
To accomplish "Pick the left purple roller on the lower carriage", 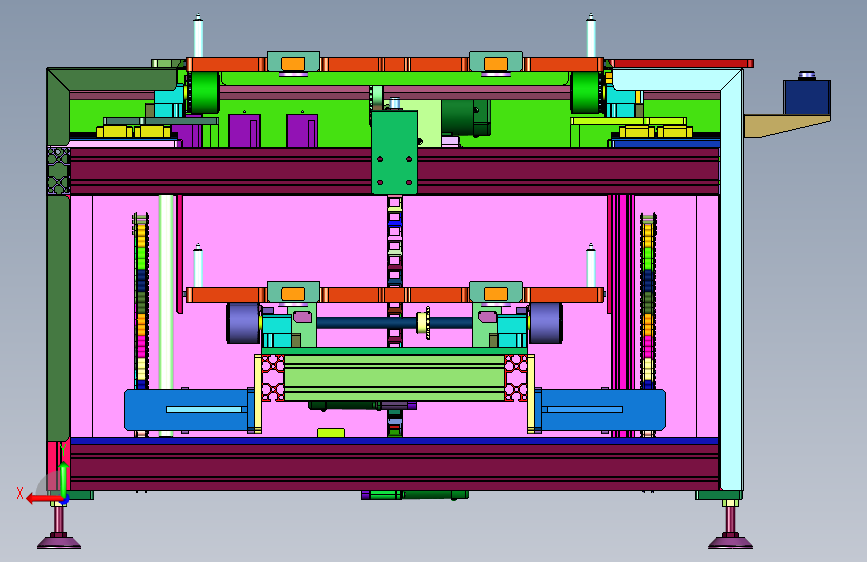I will (x=243, y=322).
